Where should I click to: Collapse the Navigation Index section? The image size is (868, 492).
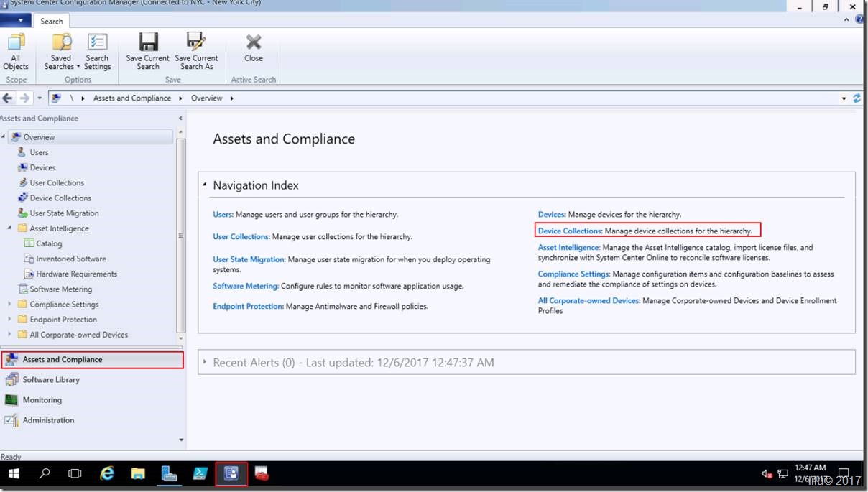[x=205, y=185]
